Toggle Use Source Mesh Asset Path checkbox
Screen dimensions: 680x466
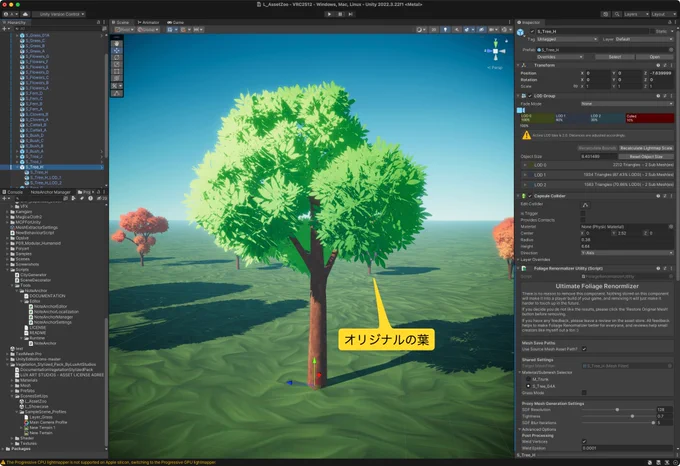pos(584,349)
